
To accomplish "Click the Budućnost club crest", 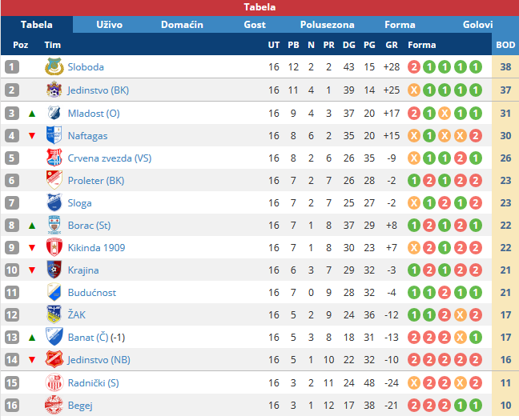I will [54, 292].
